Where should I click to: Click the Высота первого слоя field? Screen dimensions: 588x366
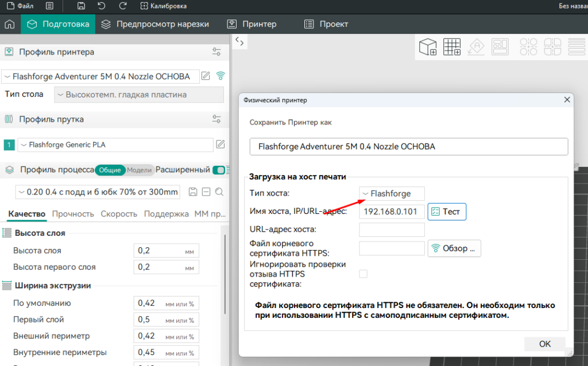coord(166,267)
